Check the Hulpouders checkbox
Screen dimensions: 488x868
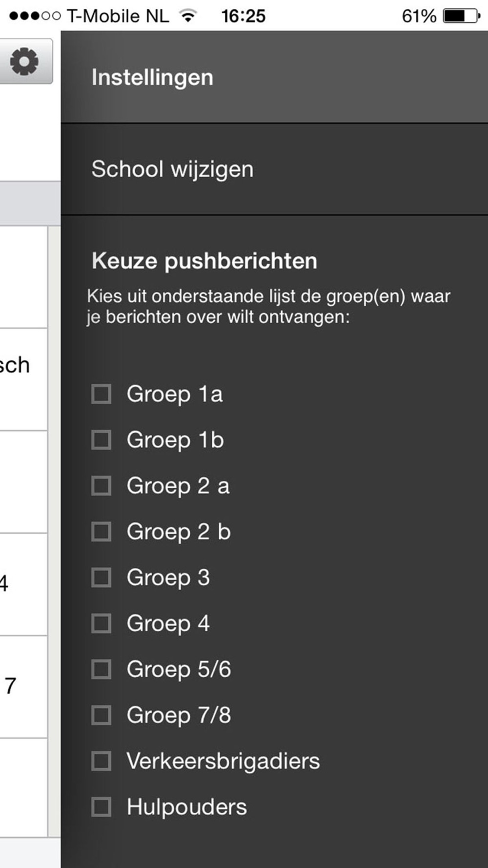[x=101, y=807]
